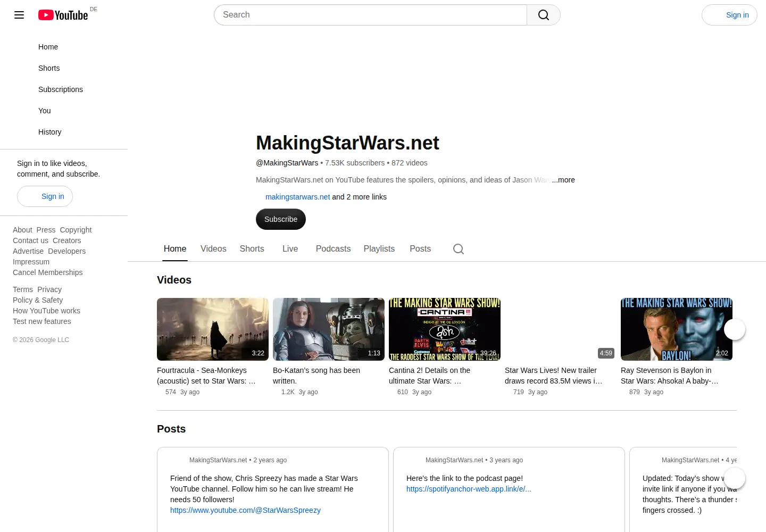Open the hamburger guide menu
Viewport: 766px width, 532px height.
[19, 15]
